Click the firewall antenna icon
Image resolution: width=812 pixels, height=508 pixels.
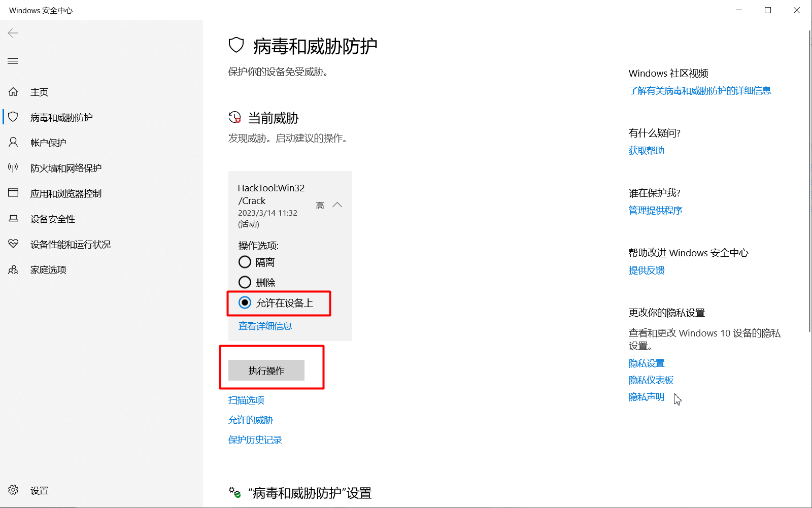13,167
